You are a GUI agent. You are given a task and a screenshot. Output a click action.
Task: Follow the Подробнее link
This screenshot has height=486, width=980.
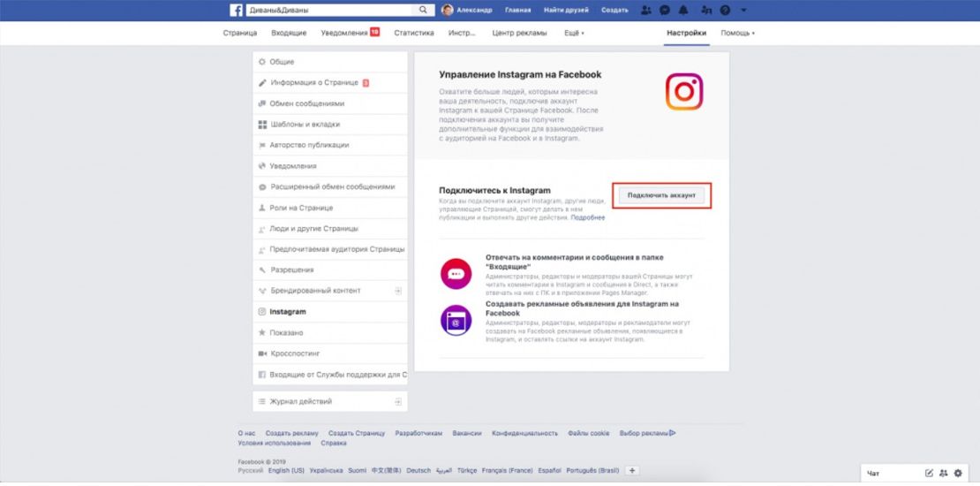point(587,217)
